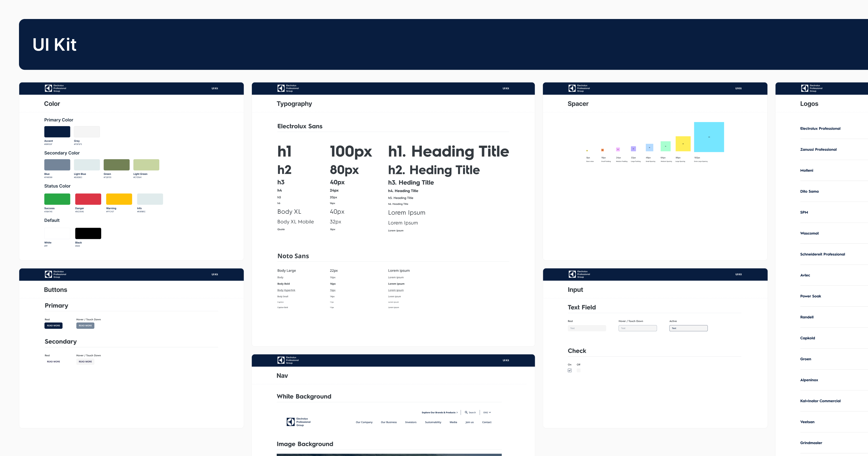Pick the Warning status color swatch
The image size is (868, 456).
click(x=119, y=199)
